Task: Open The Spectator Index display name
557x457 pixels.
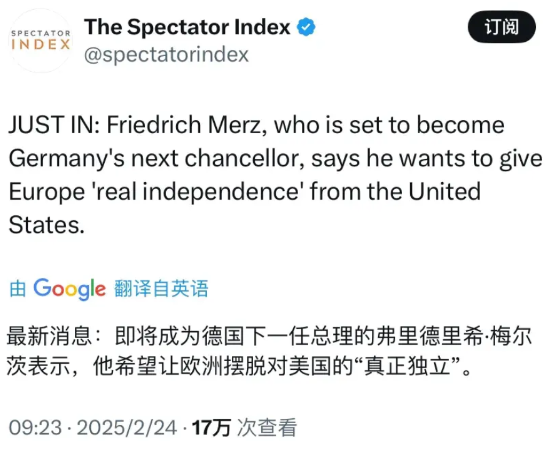Action: pos(187,27)
